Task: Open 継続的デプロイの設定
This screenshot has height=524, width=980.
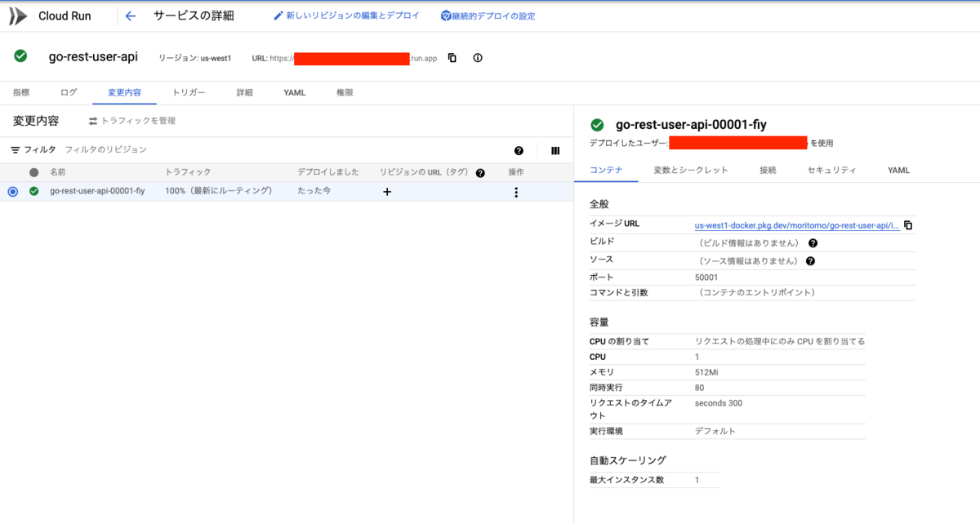Action: 488,15
